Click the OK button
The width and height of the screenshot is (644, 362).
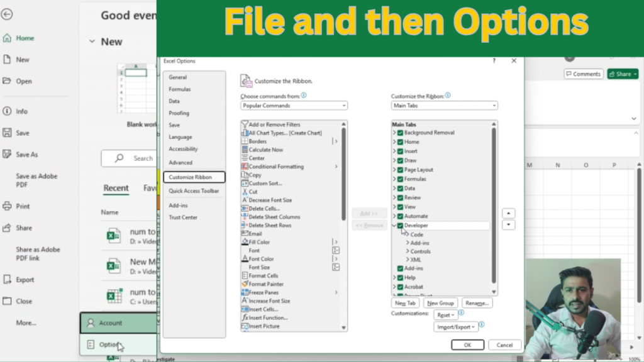tap(467, 345)
